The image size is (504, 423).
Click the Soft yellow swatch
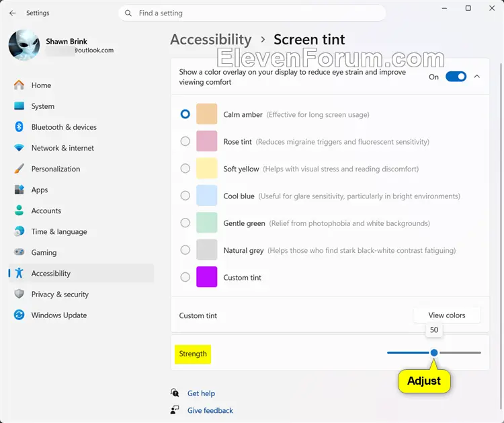(207, 168)
